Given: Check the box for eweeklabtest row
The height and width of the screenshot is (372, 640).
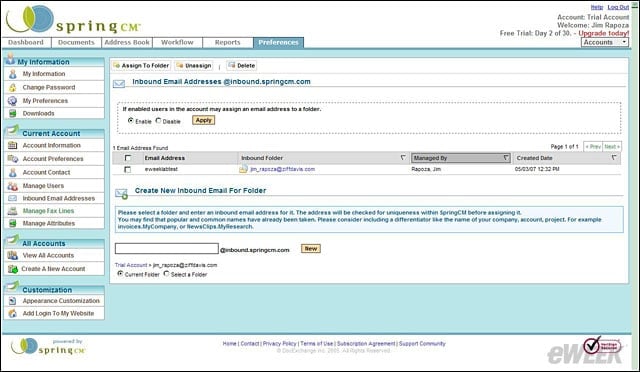Looking at the screenshot, I should tap(128, 169).
